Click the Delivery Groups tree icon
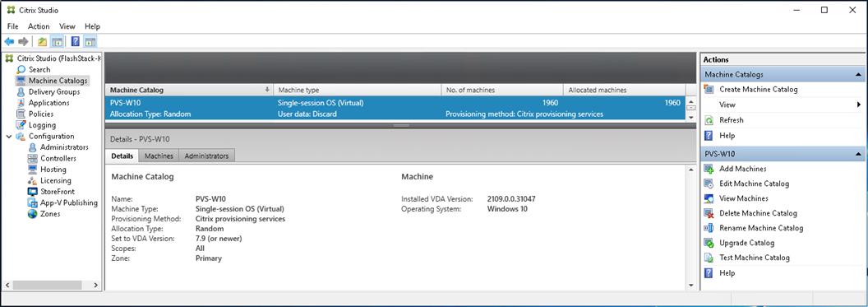Image resolution: width=868 pixels, height=307 pixels. point(21,91)
